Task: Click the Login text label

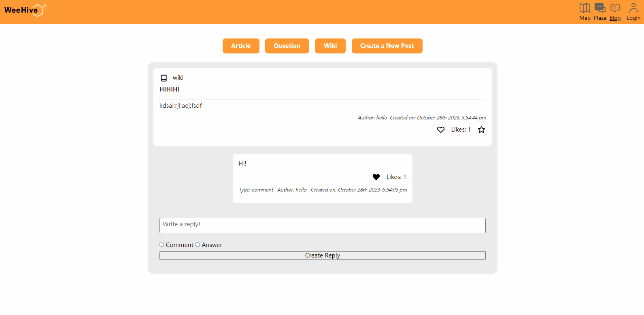Action: [x=633, y=18]
